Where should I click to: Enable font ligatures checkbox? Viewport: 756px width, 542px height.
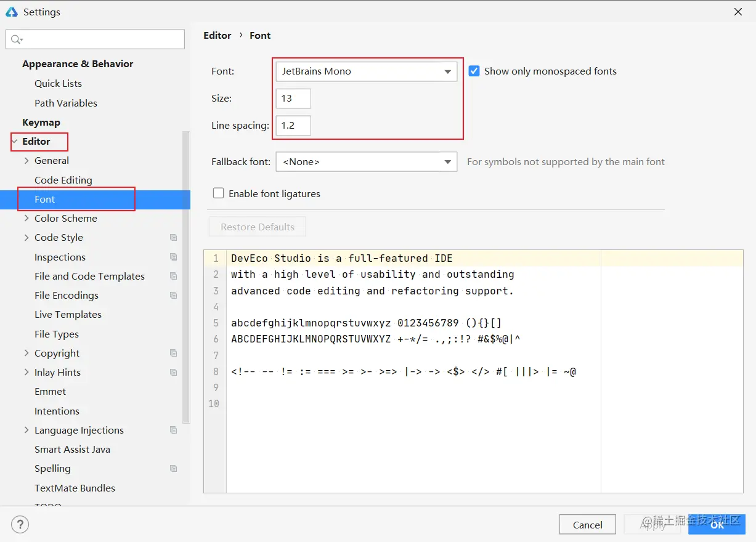pos(218,193)
